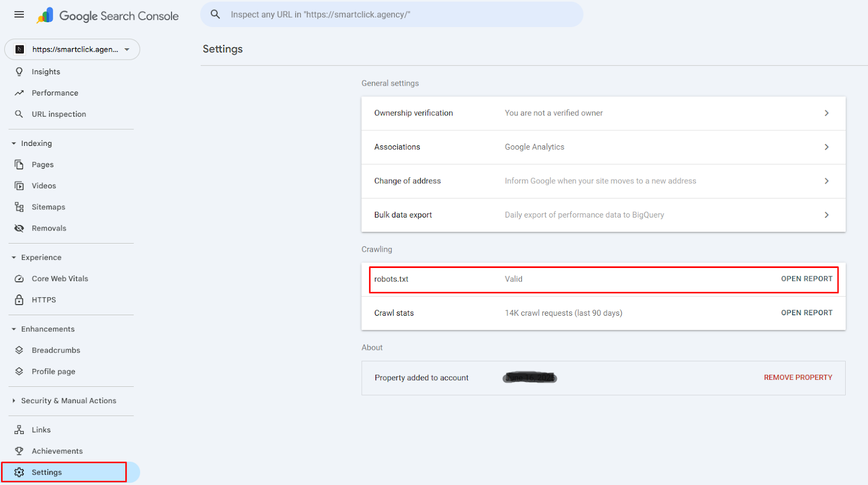
Task: Open Associations row chevron
Action: pyautogui.click(x=827, y=147)
